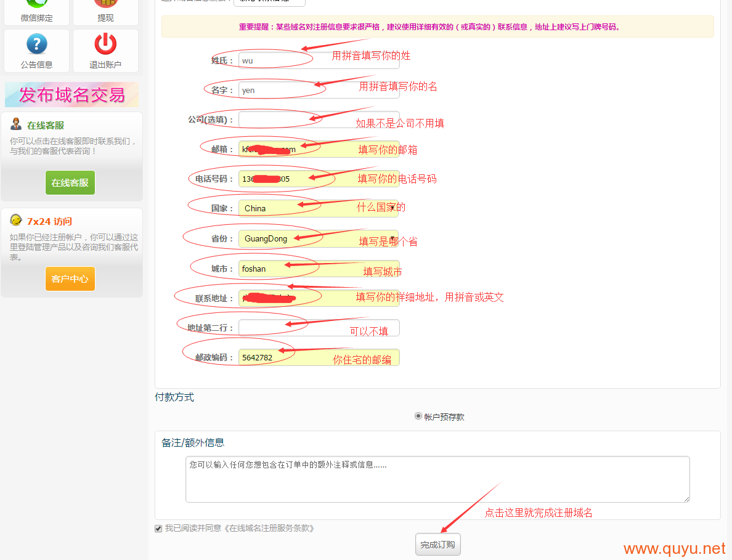Click the person icon beside 在线客服 heading
Viewport: 732px width, 560px height.
[16, 124]
